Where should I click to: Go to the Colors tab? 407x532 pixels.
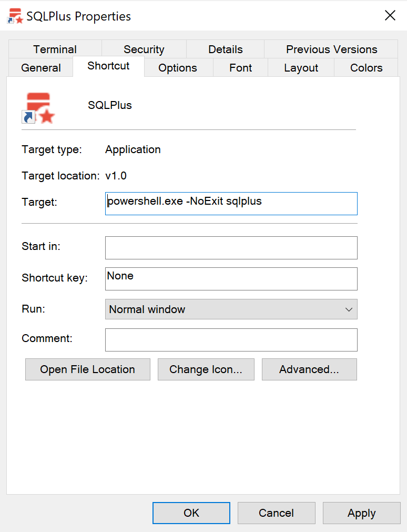pyautogui.click(x=366, y=67)
